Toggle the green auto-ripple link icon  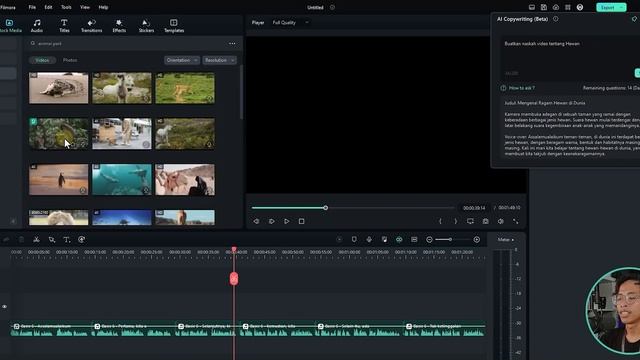399,240
